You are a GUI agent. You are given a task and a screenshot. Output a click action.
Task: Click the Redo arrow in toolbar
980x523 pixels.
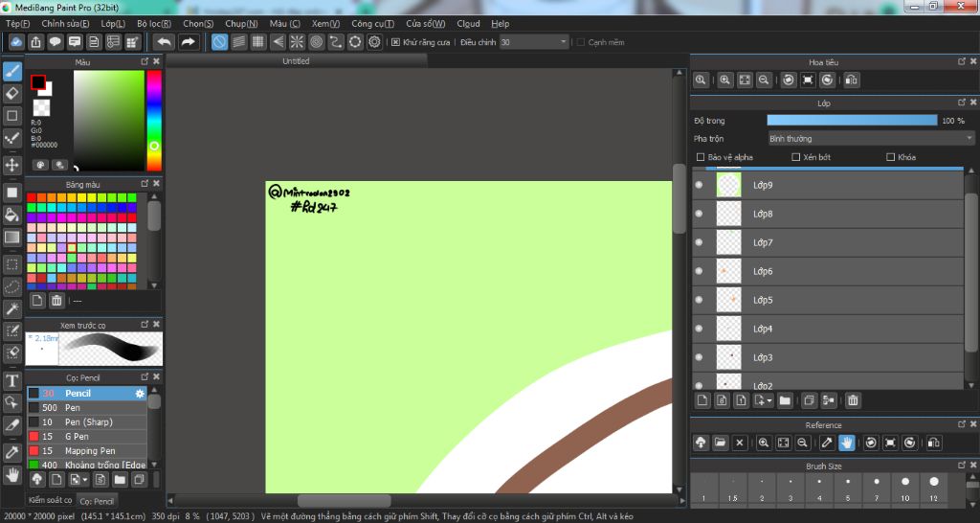point(188,42)
